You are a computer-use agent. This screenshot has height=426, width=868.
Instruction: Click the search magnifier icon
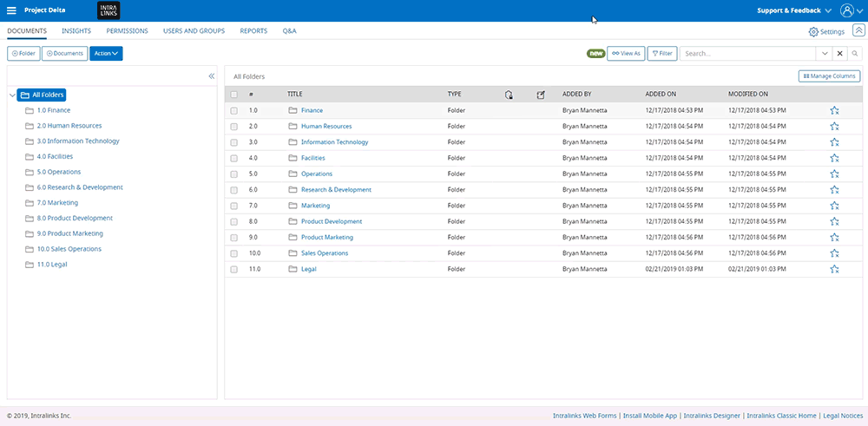click(x=855, y=54)
